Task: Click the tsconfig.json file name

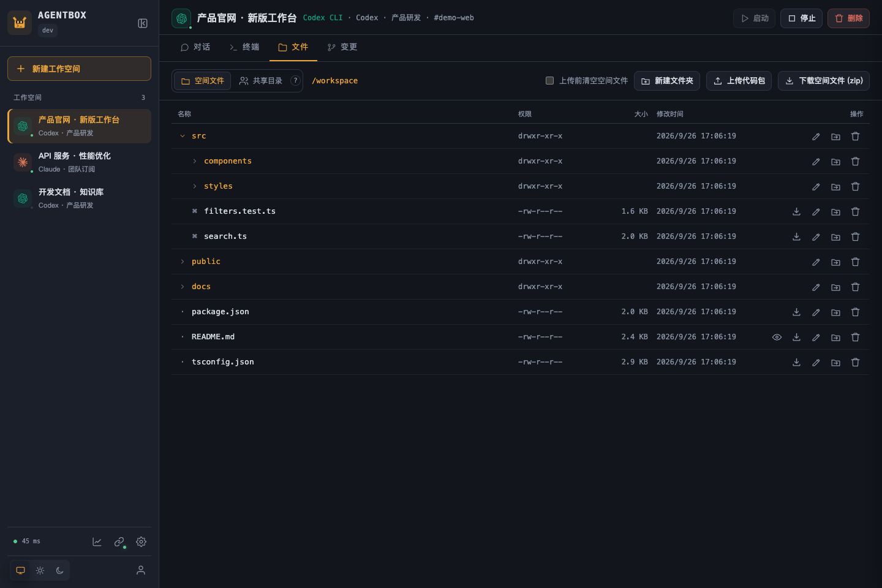Action: click(223, 362)
